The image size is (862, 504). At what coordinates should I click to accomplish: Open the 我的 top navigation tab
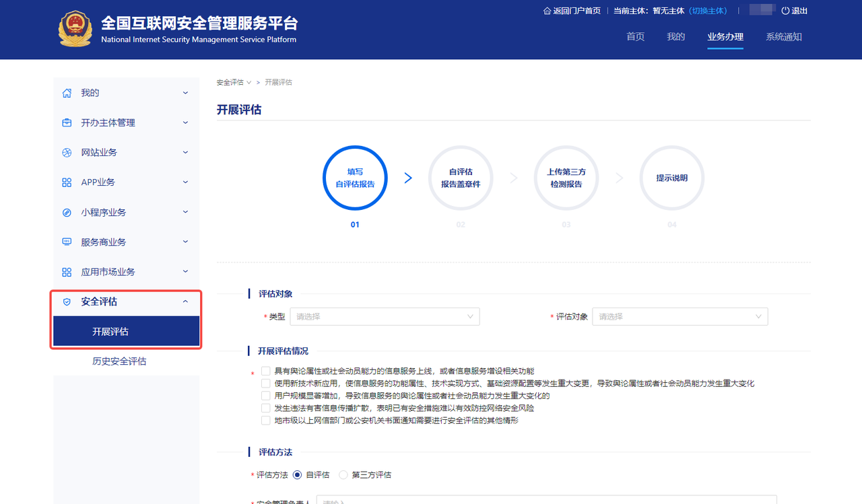point(676,37)
